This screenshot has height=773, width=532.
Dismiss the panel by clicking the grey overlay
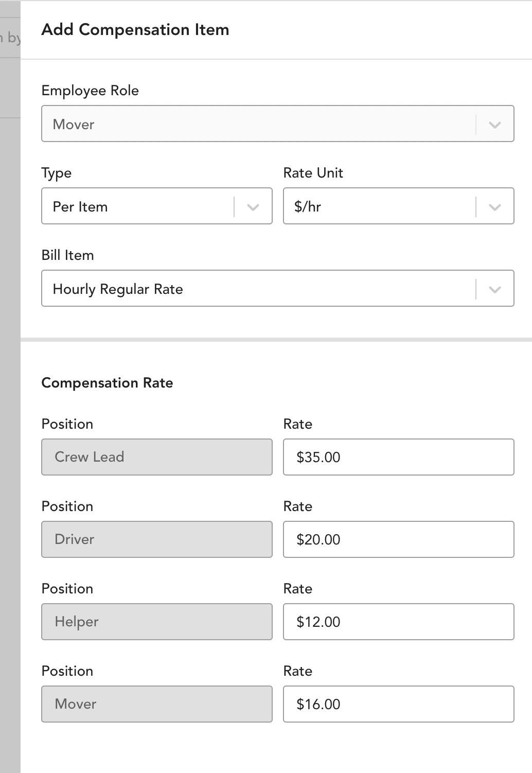(x=10, y=412)
